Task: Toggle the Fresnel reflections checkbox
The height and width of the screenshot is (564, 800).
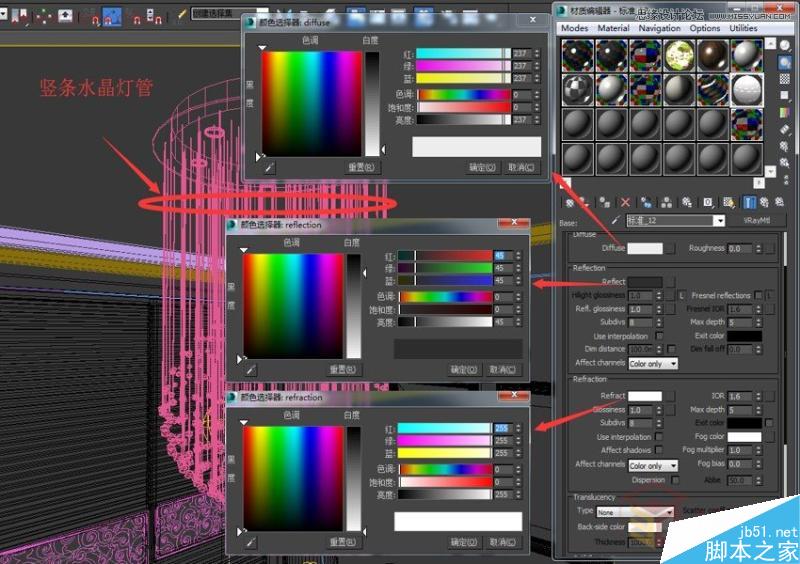Action: coord(758,295)
